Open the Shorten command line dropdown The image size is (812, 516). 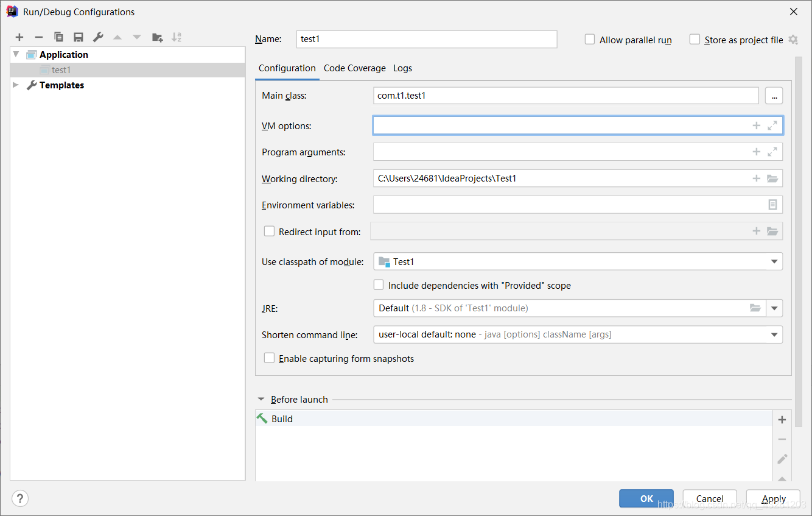[774, 334]
